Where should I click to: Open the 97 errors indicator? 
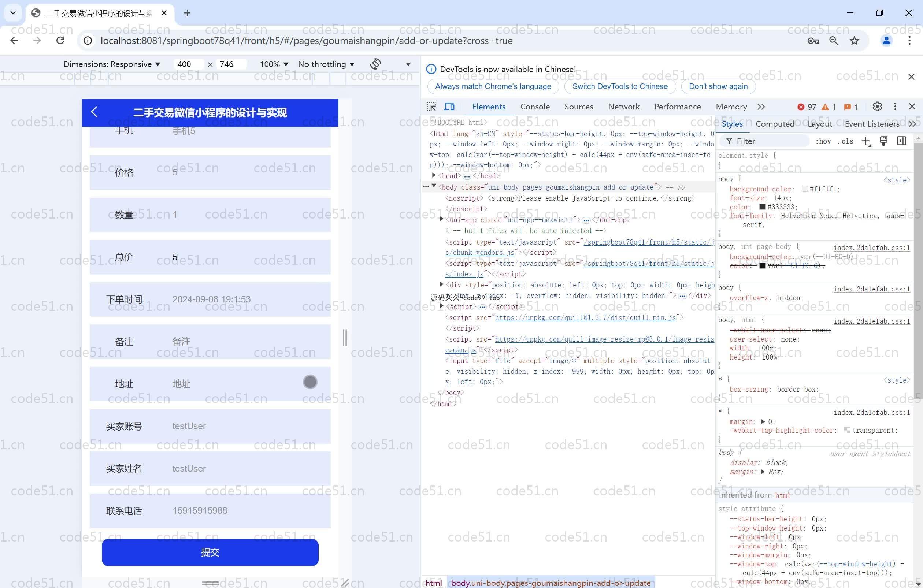[x=807, y=107]
